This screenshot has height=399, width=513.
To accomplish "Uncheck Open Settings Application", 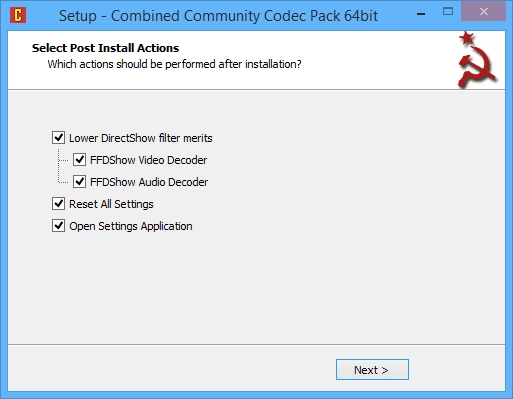I will (x=58, y=226).
